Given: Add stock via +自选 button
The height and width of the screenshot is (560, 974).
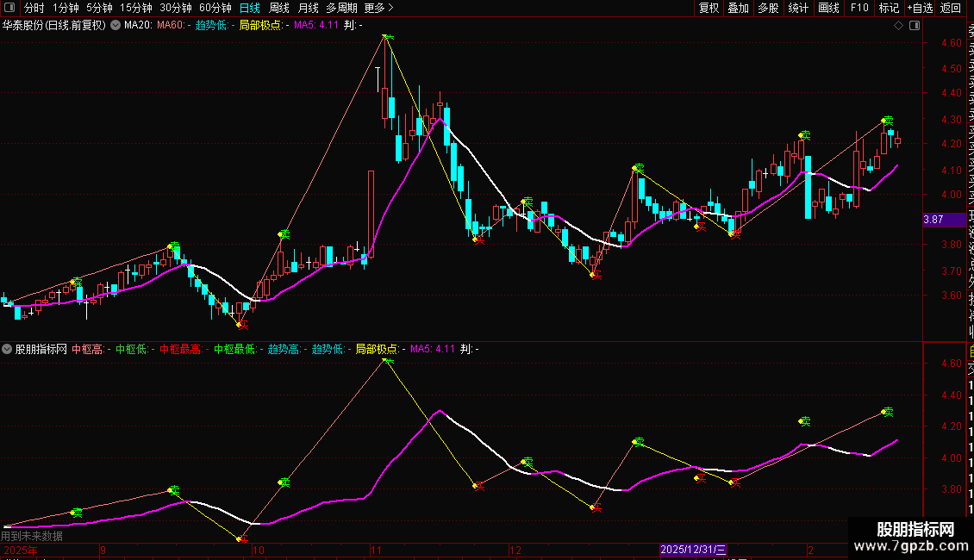Looking at the screenshot, I should 920,8.
